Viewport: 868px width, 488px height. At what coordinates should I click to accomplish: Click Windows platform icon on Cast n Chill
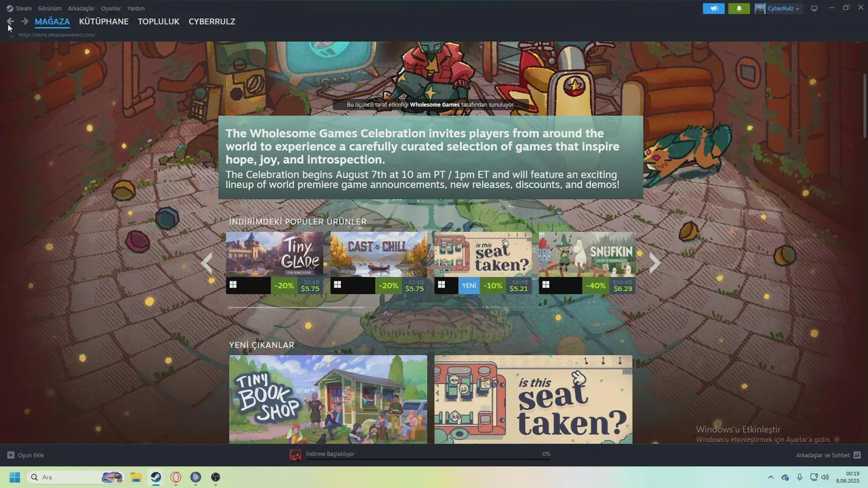pyautogui.click(x=337, y=285)
